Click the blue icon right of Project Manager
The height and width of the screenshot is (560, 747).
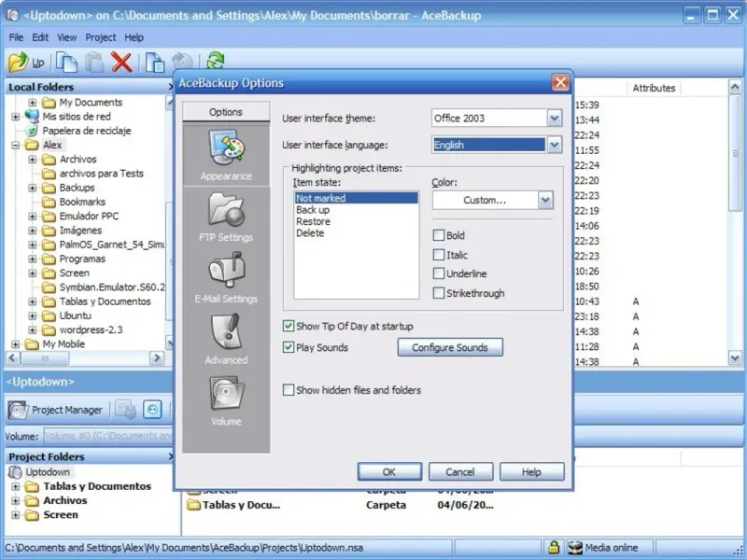(x=152, y=410)
